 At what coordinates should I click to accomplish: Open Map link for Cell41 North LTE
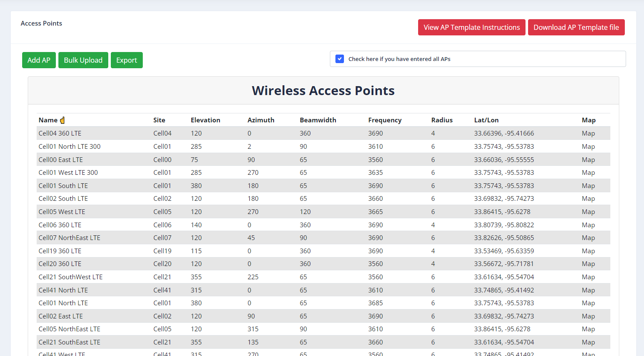pos(588,290)
